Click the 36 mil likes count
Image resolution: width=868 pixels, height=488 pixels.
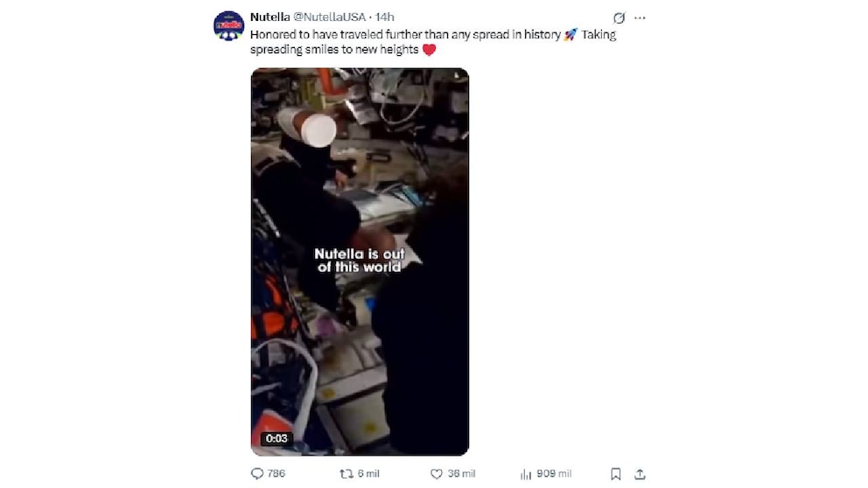click(462, 474)
